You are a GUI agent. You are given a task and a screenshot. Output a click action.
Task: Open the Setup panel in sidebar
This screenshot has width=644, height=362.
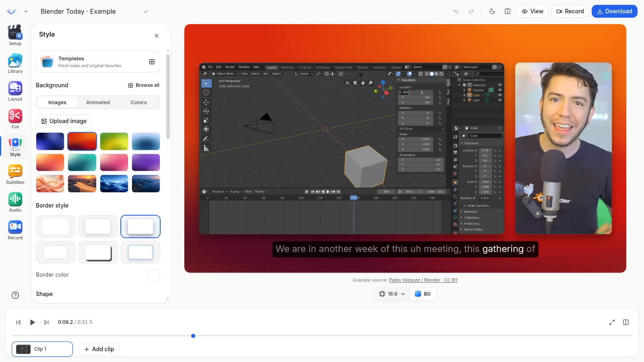click(x=15, y=35)
